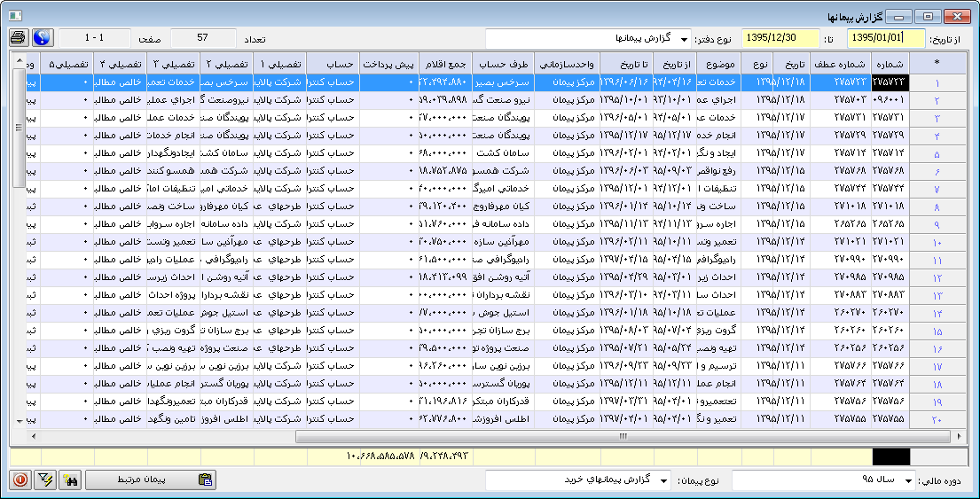Click the طرف حساب column header

click(x=503, y=65)
